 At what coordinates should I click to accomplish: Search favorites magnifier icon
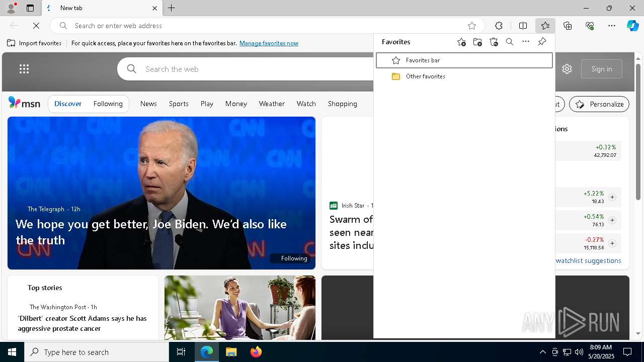click(x=510, y=42)
